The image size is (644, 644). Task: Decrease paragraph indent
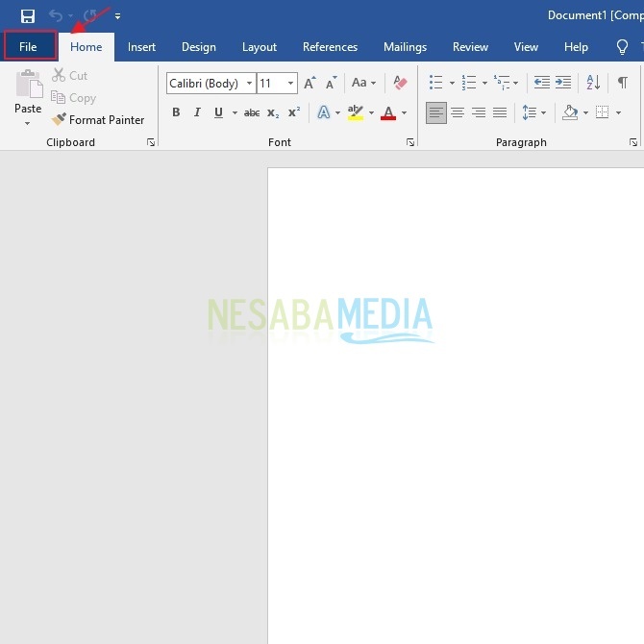pyautogui.click(x=542, y=83)
